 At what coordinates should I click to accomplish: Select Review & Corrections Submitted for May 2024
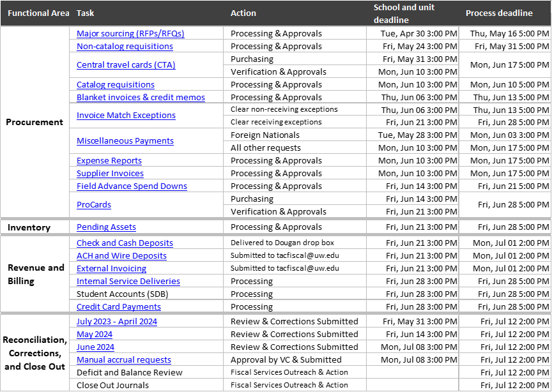[294, 334]
